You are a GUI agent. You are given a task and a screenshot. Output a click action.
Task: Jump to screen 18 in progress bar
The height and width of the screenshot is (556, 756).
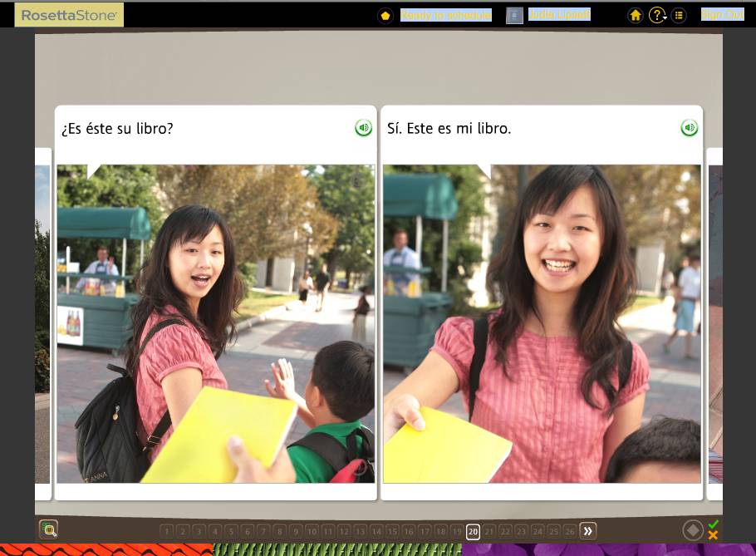click(x=440, y=531)
